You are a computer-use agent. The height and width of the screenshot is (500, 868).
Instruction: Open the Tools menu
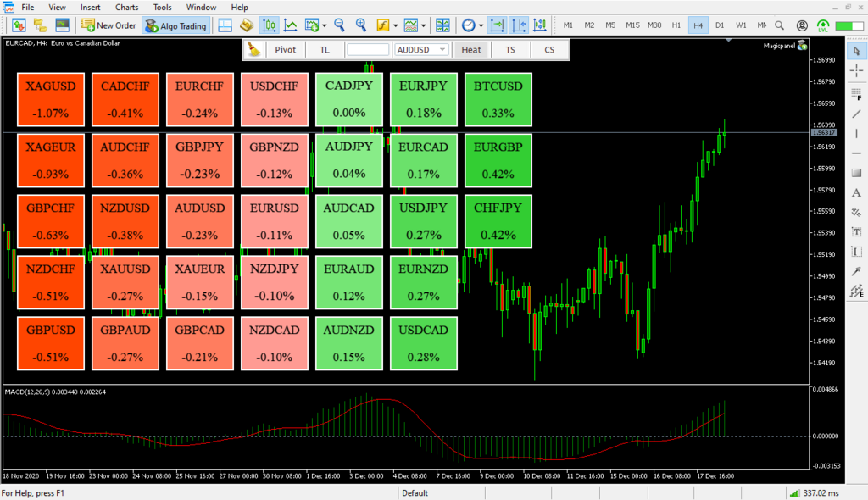pyautogui.click(x=162, y=7)
